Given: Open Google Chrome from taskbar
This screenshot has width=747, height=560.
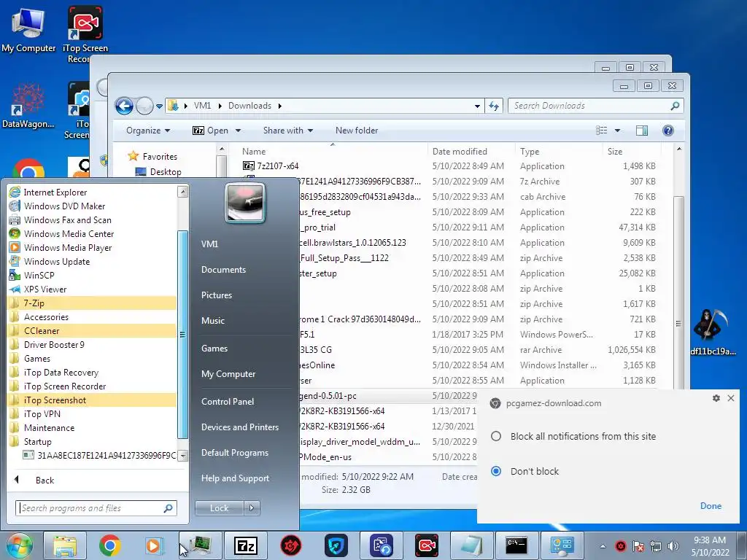Looking at the screenshot, I should (110, 545).
